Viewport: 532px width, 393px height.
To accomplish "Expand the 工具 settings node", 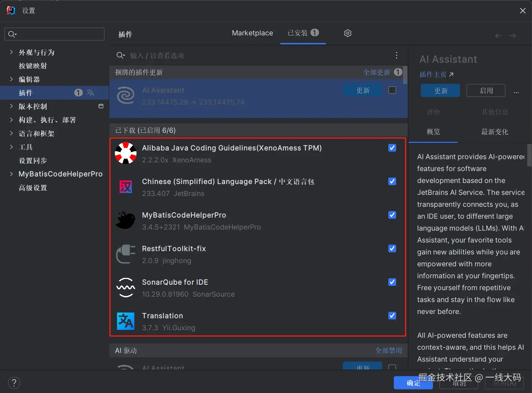I will 11,147.
